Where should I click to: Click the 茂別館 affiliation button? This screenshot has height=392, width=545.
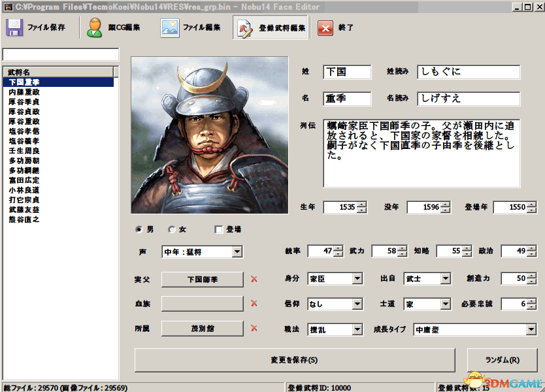coord(203,329)
